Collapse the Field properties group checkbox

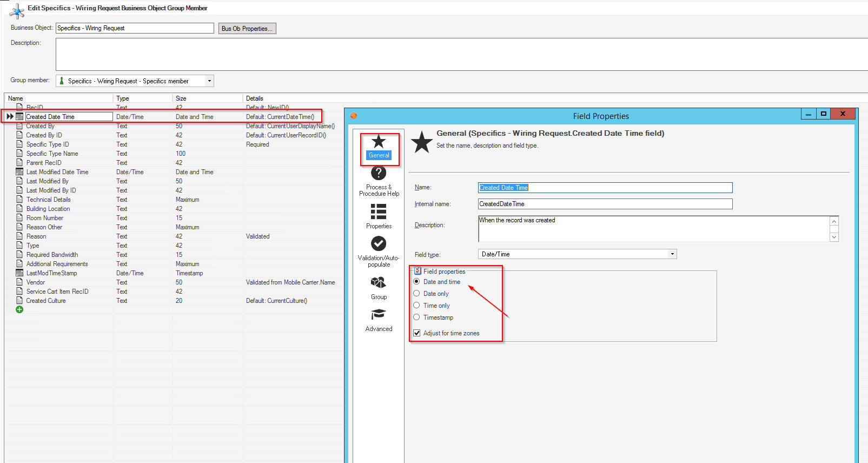(x=418, y=271)
